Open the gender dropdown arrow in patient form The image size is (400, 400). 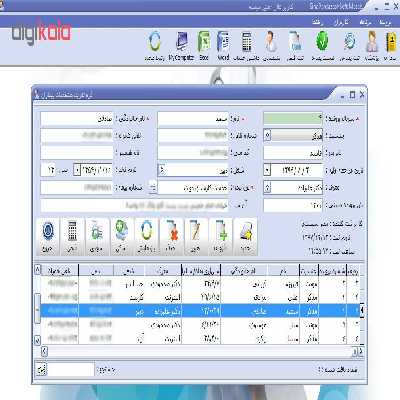[267, 135]
